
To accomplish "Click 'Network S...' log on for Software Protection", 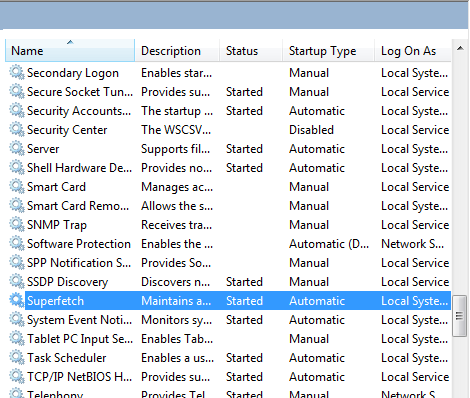I will pyautogui.click(x=413, y=244).
